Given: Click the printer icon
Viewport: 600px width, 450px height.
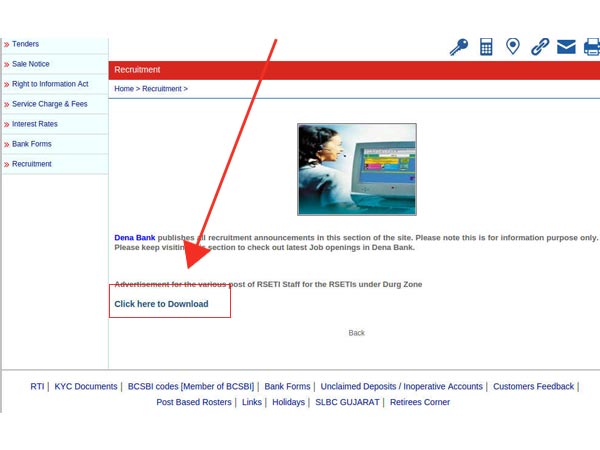Looking at the screenshot, I should [592, 47].
